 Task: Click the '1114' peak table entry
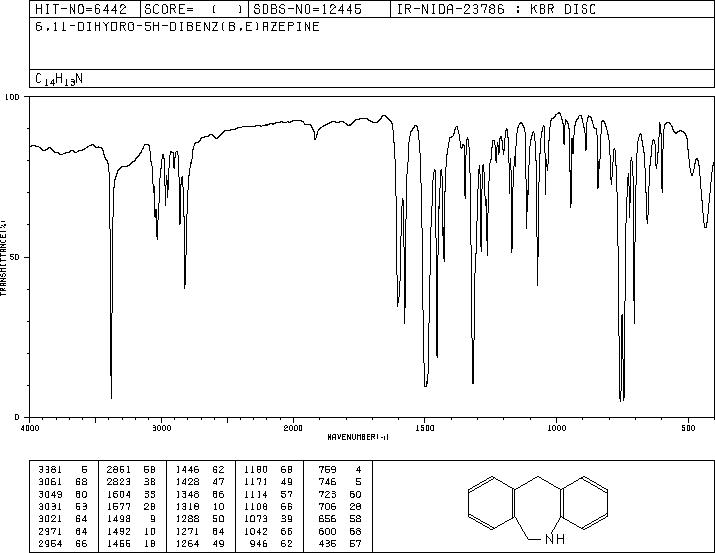(x=256, y=494)
